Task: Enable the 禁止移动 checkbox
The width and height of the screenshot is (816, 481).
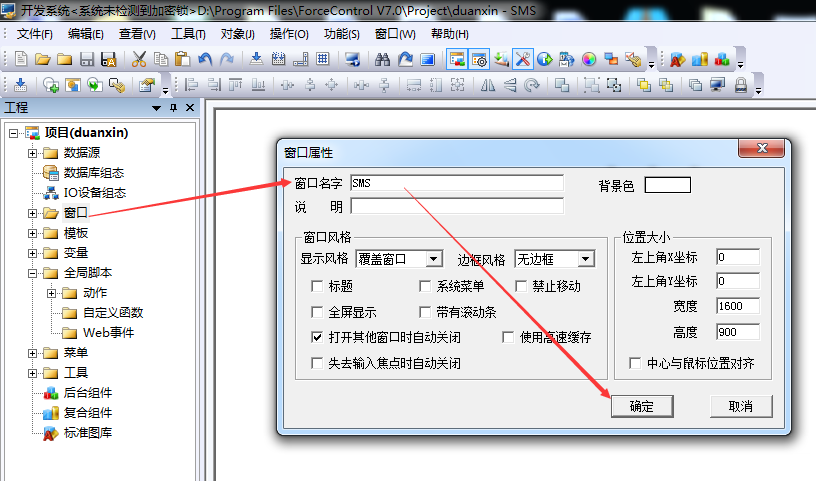Action: (x=520, y=286)
